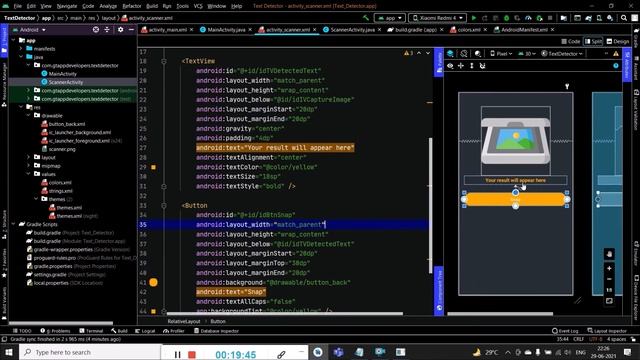This screenshot has height=360, width=640.
Task: Click the zoom to fit screen icon
Action: (609, 301)
